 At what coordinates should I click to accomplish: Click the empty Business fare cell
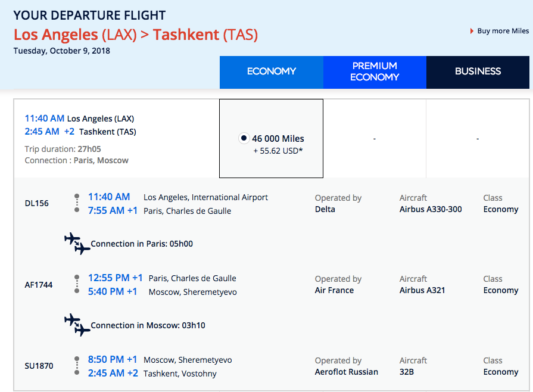478,139
